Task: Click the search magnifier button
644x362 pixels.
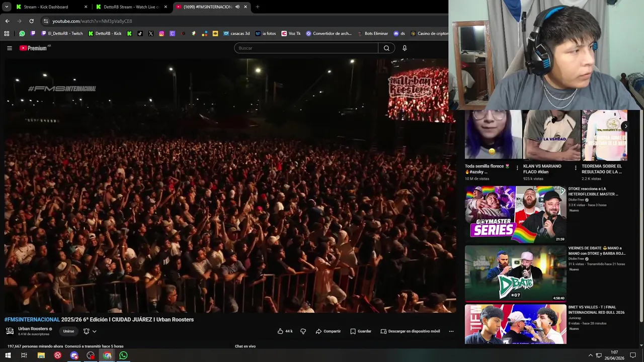Action: tap(386, 48)
